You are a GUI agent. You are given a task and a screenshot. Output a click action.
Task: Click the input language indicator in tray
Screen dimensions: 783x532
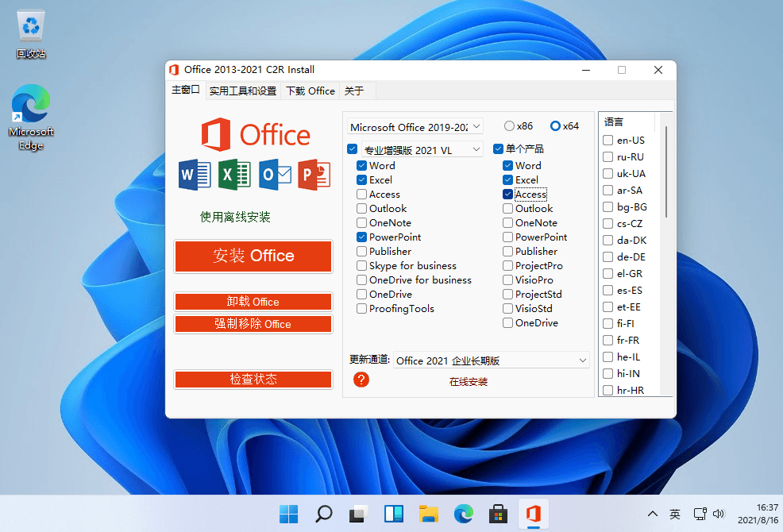coord(675,514)
